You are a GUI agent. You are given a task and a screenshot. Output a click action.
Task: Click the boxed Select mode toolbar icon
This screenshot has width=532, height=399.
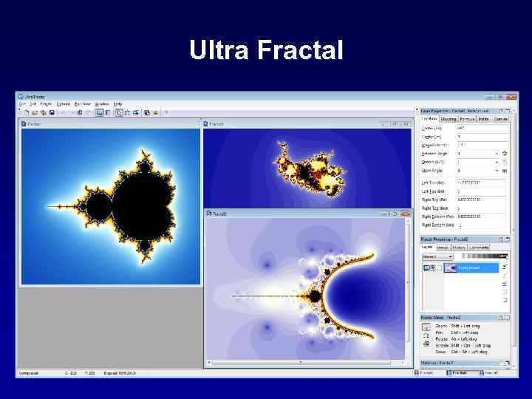pos(119,112)
